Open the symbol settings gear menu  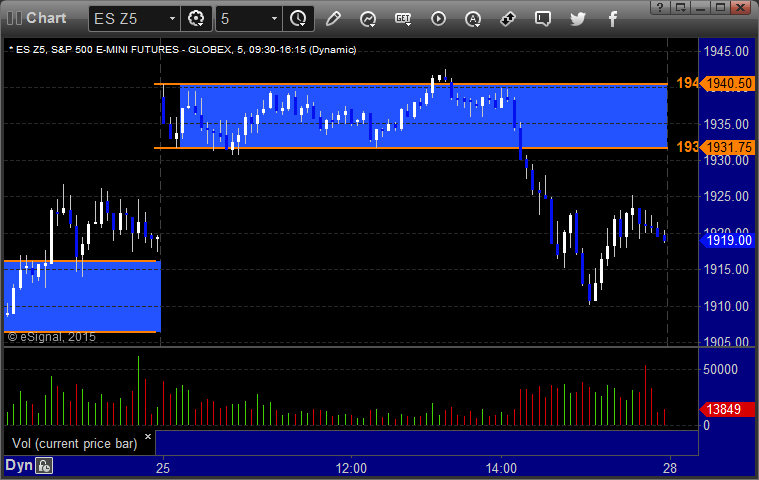[196, 19]
